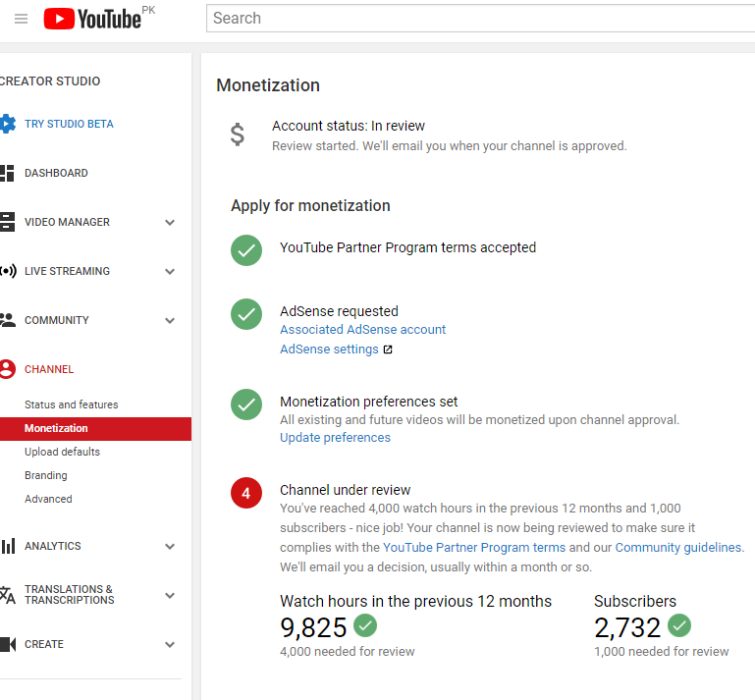This screenshot has width=755, height=700.
Task: Click the Dashboard icon
Action: pyautogui.click(x=7, y=173)
